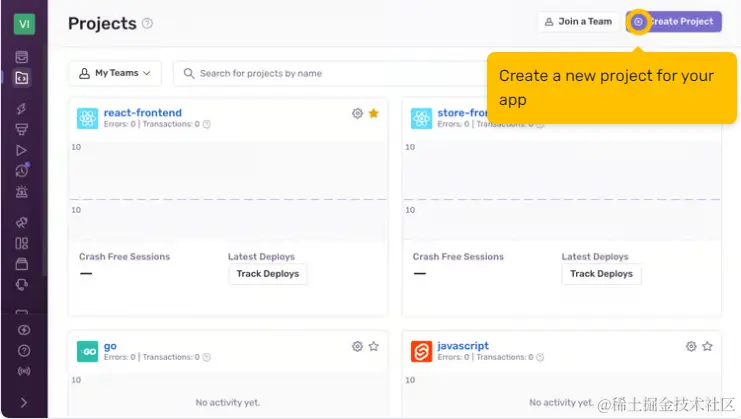This screenshot has width=741, height=419.
Task: Open What's New broadcast sidebar icon
Action: 24,371
